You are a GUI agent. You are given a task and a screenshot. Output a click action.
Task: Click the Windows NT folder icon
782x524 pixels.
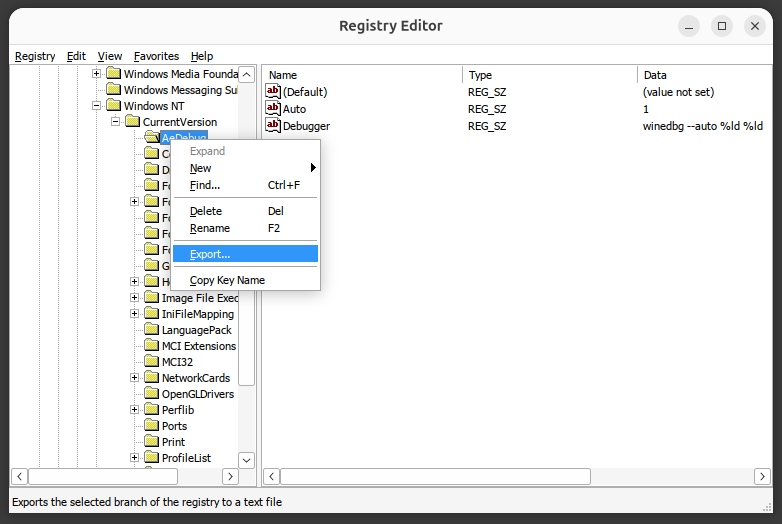(x=114, y=106)
